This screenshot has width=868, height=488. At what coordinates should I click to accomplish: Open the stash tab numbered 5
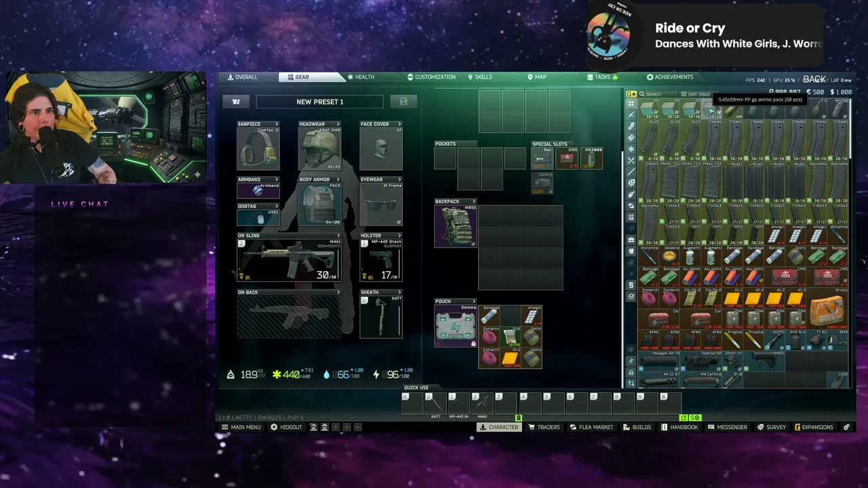[631, 285]
